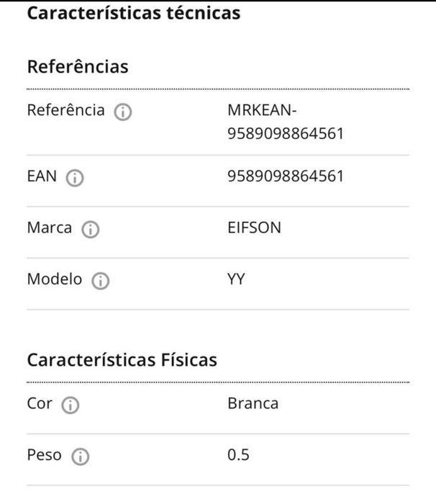Click the YY model value

pos(236,279)
